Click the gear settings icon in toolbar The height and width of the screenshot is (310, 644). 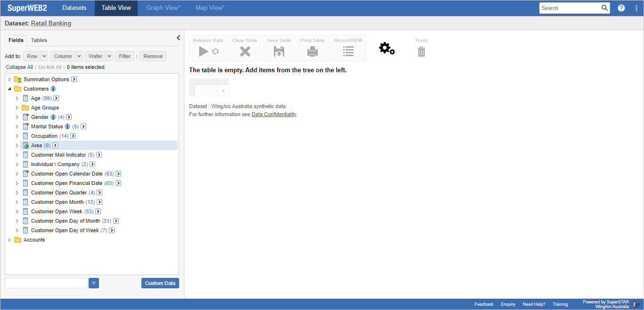[387, 48]
